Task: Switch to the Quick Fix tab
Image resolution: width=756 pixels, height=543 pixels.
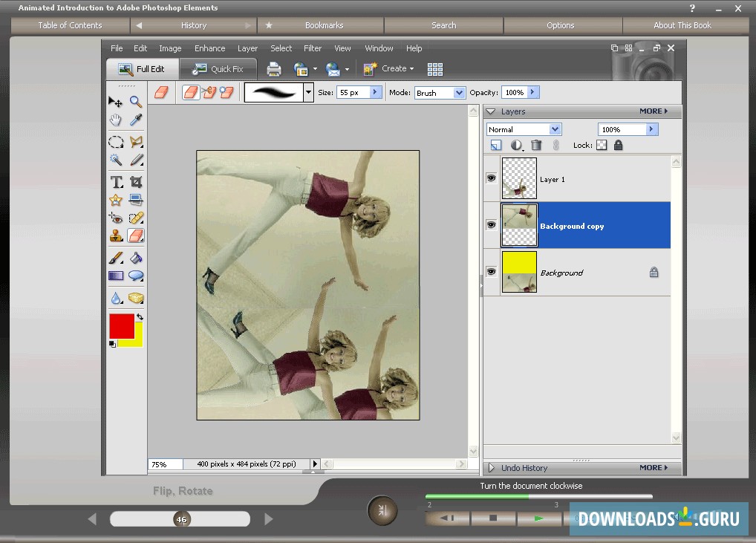Action: [x=218, y=69]
